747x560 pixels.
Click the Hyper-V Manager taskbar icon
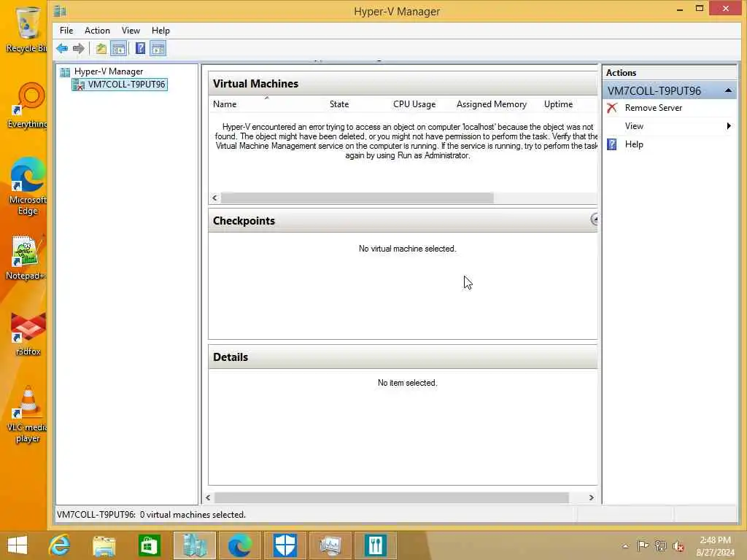pos(194,545)
